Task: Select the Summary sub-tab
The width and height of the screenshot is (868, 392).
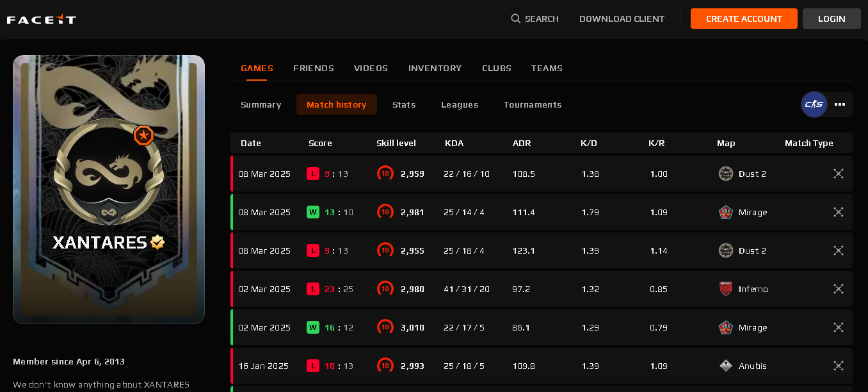Action: tap(261, 104)
